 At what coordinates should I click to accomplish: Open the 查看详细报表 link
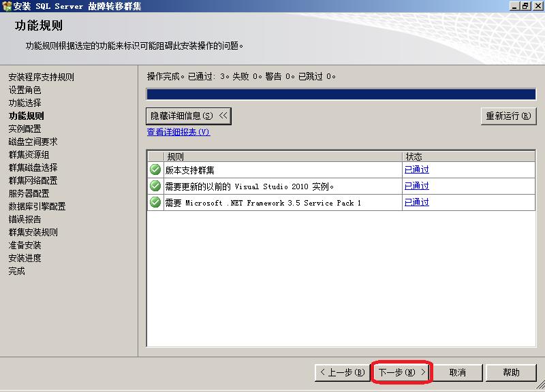click(x=178, y=132)
